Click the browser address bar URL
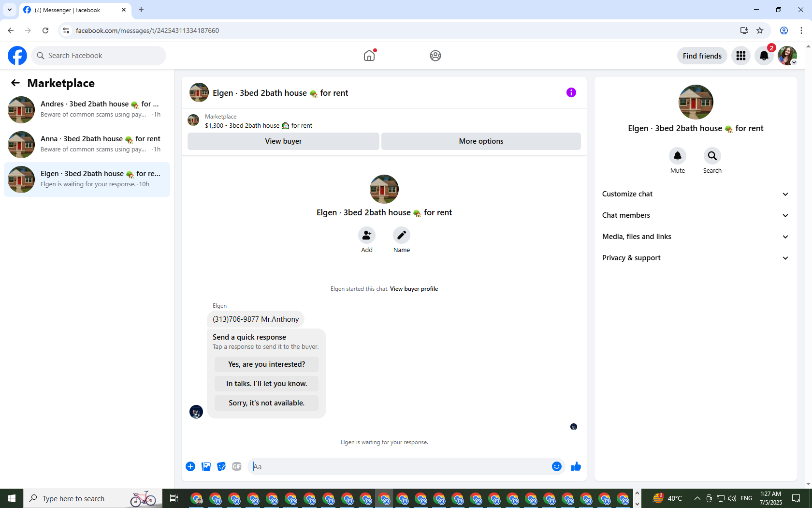This screenshot has width=812, height=508. 147,30
